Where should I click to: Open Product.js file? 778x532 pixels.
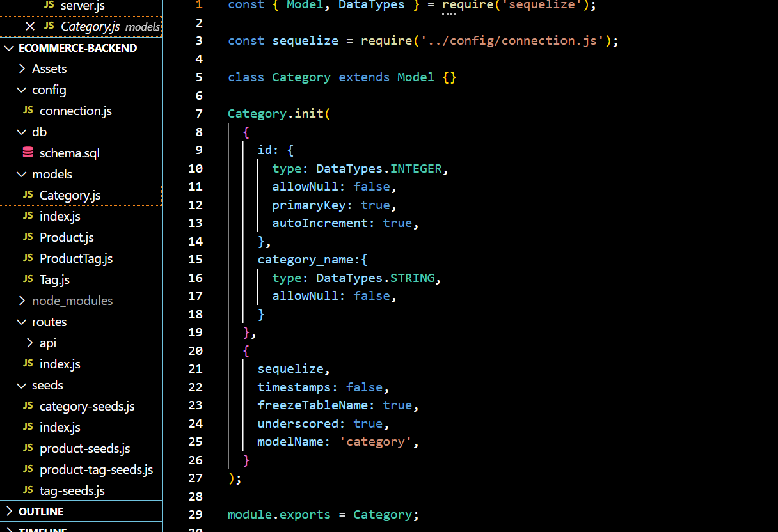pyautogui.click(x=67, y=237)
